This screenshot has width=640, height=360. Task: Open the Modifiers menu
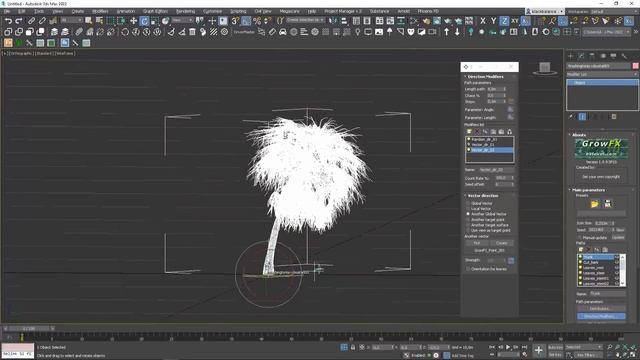pyautogui.click(x=100, y=11)
